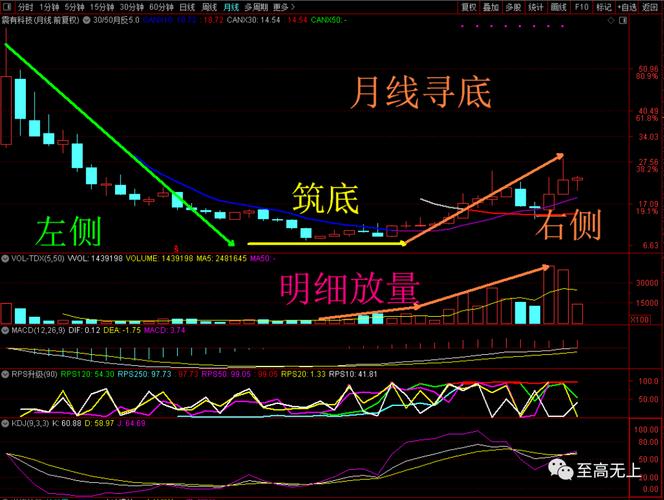Click the square icon beside the diamond icon
The width and height of the screenshot is (664, 500).
(622, 20)
